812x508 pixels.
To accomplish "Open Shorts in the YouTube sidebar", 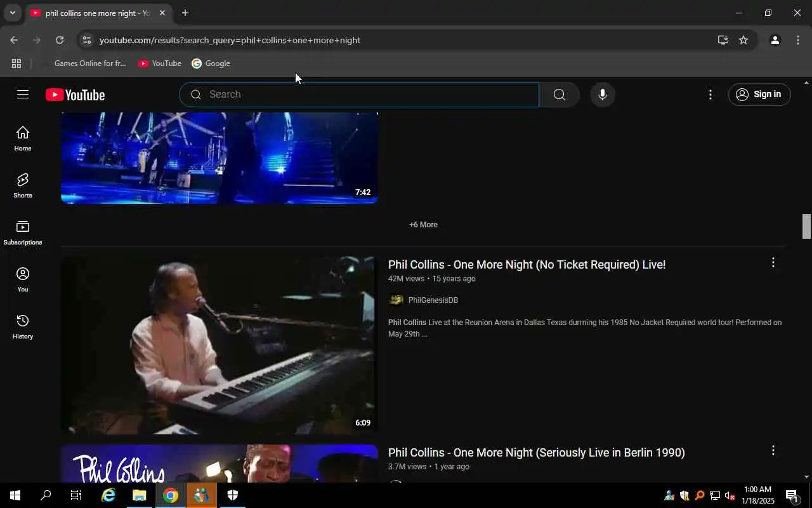I will tap(23, 186).
